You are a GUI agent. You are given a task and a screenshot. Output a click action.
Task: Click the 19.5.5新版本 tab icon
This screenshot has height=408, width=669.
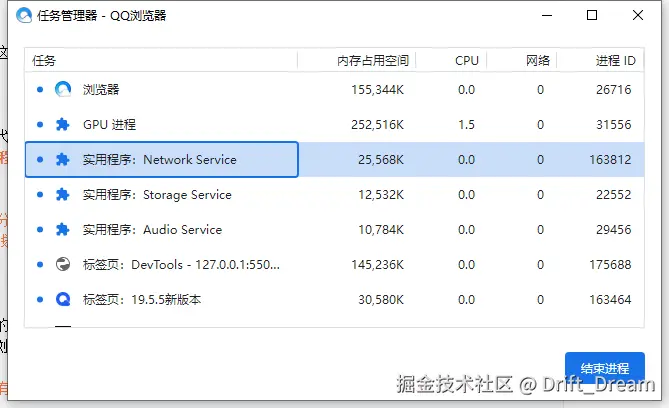point(63,299)
